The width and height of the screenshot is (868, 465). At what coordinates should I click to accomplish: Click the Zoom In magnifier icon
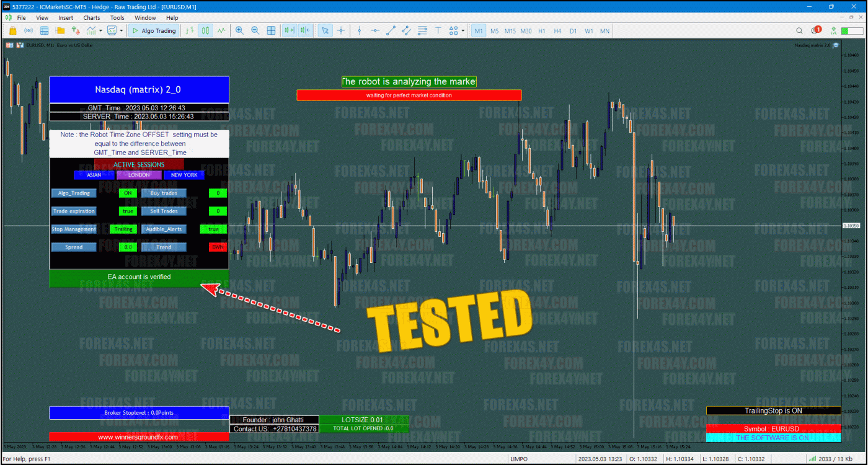tap(239, 30)
